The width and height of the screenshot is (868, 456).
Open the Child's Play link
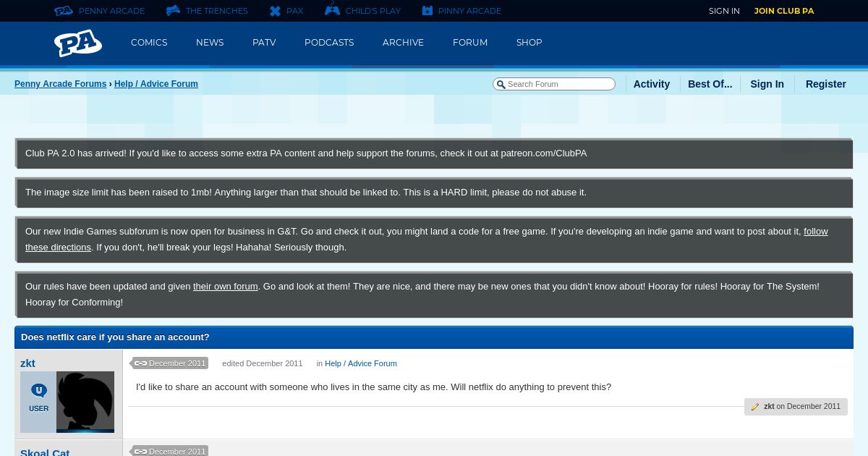click(x=373, y=11)
